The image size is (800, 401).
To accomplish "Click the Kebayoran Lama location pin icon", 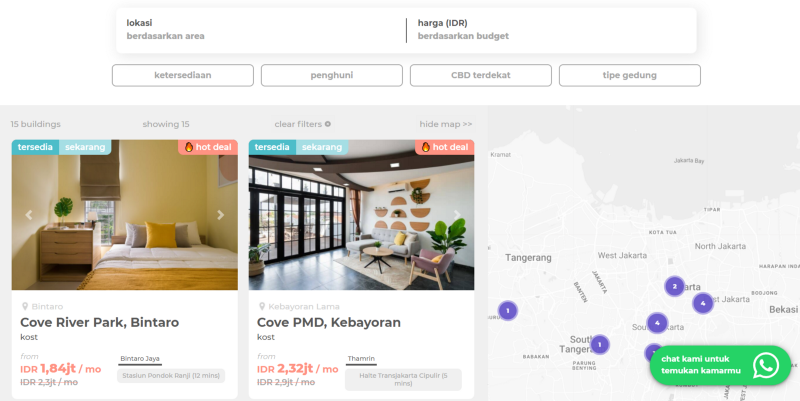I will (x=262, y=306).
